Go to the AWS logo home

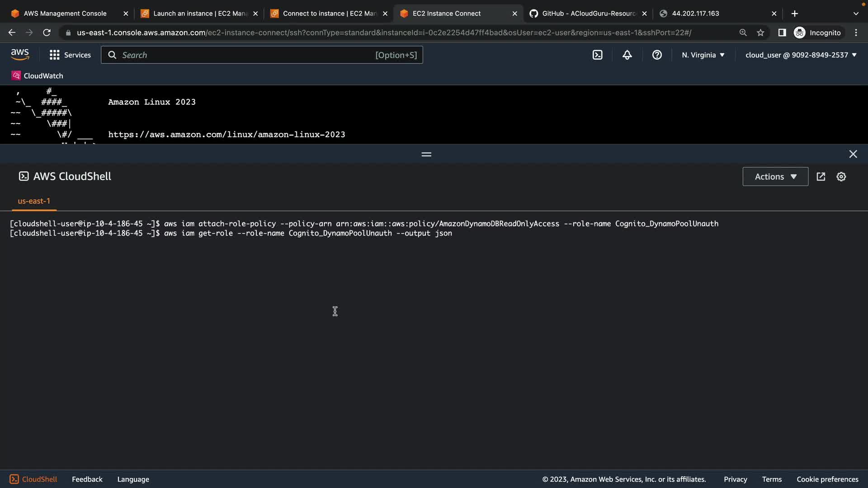(20, 55)
